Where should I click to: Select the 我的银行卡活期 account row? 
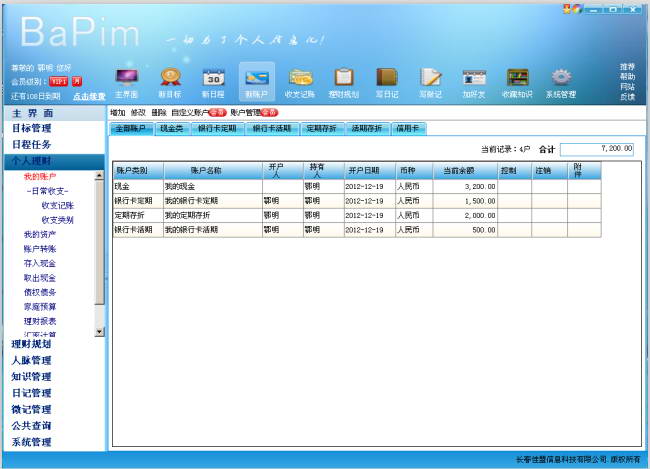click(x=357, y=230)
